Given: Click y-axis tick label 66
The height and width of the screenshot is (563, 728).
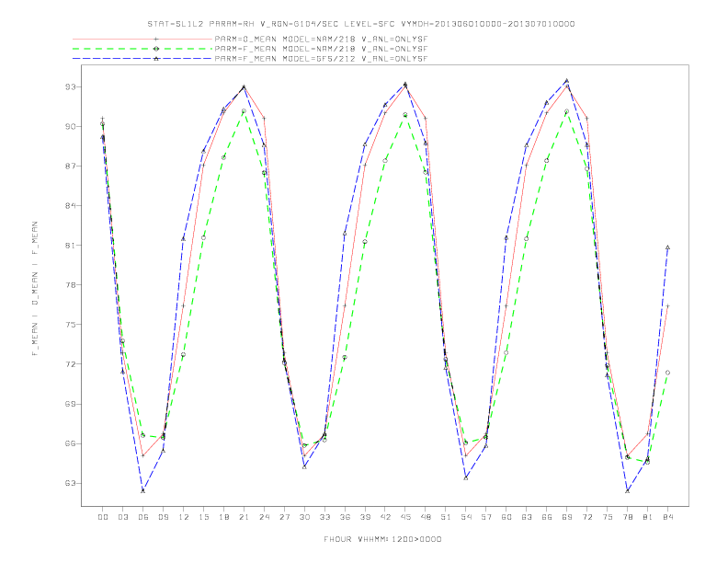Looking at the screenshot, I should point(71,443).
